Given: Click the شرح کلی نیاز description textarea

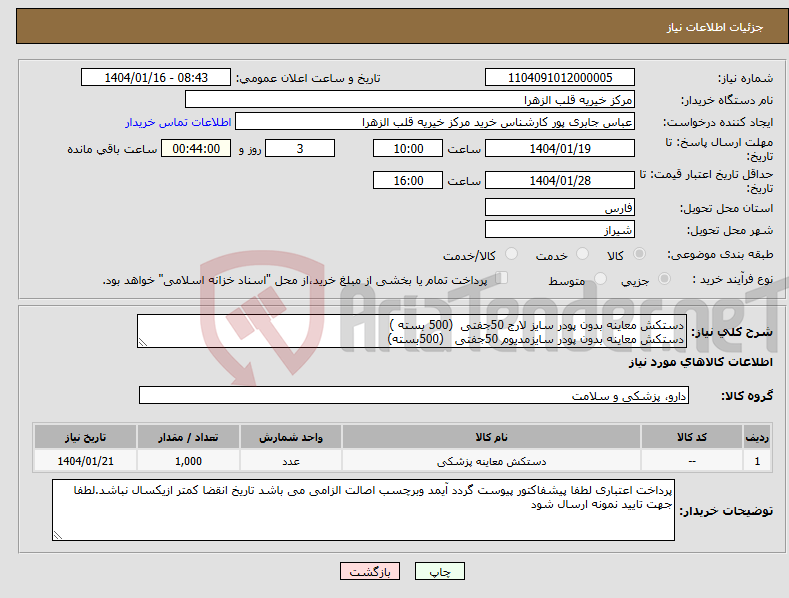Looking at the screenshot, I should click(x=412, y=331).
